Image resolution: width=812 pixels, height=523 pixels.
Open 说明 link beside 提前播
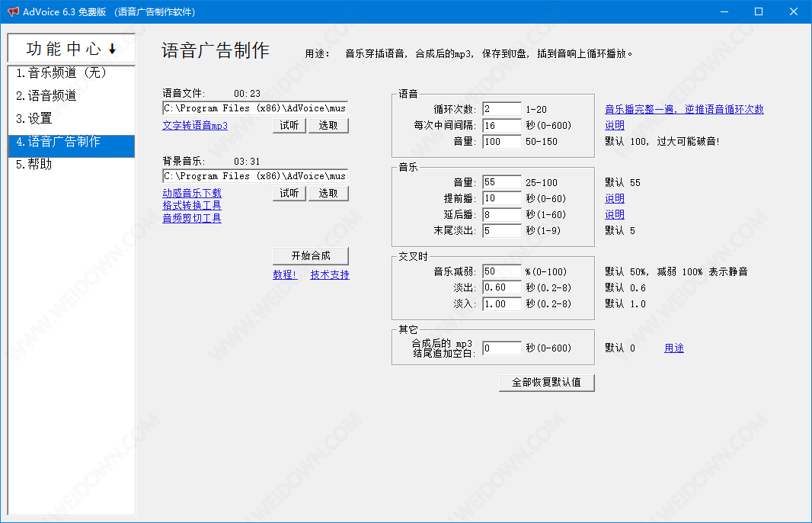tap(615, 198)
